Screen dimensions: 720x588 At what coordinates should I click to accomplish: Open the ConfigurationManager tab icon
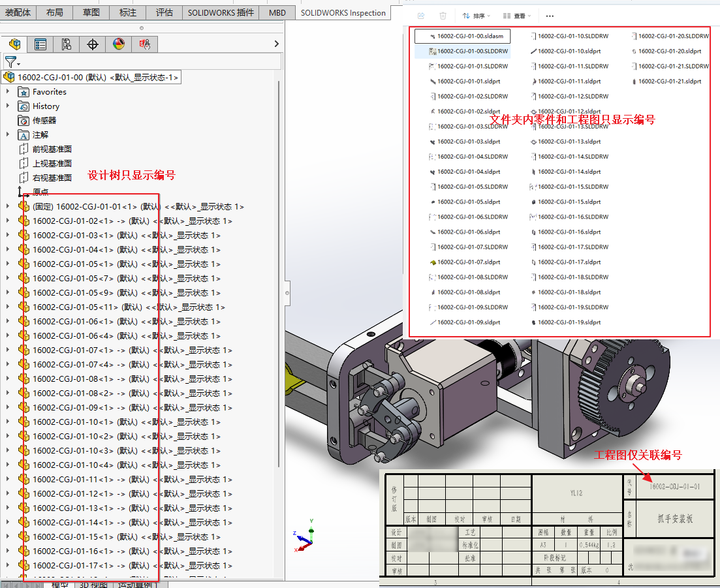(x=67, y=44)
